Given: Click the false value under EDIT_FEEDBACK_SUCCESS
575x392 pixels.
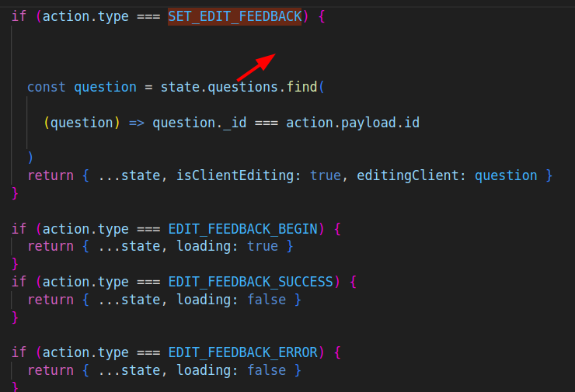Looking at the screenshot, I should 267,299.
